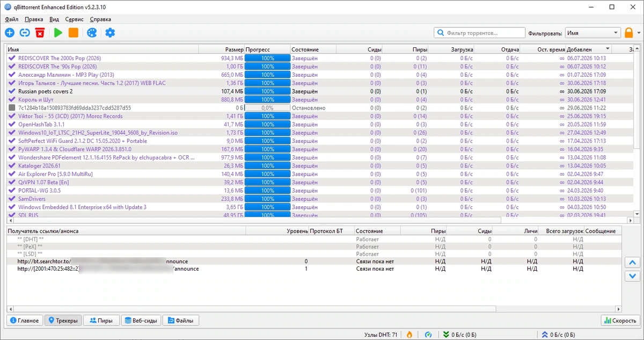Open settings via the blue gear icon
This screenshot has width=644, height=340.
click(110, 33)
